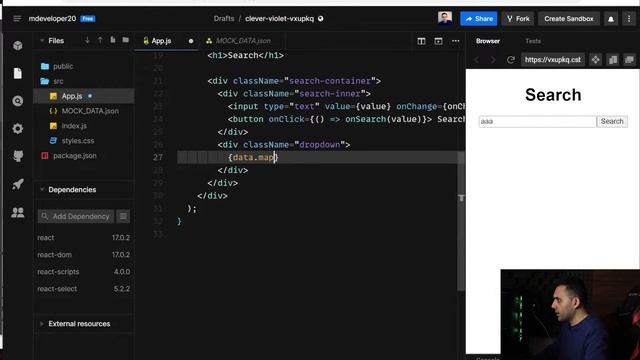The image size is (640, 360).
Task: Click the user avatar picture
Action: (x=445, y=18)
